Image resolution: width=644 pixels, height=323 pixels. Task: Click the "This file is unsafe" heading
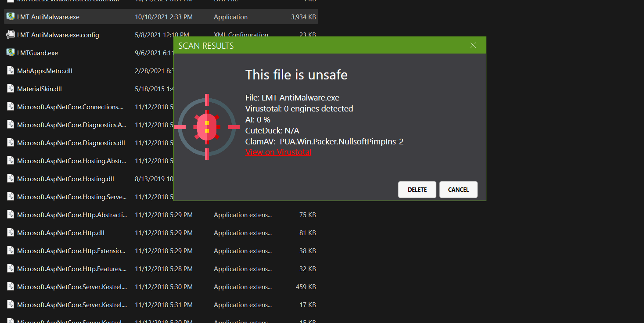coord(296,75)
